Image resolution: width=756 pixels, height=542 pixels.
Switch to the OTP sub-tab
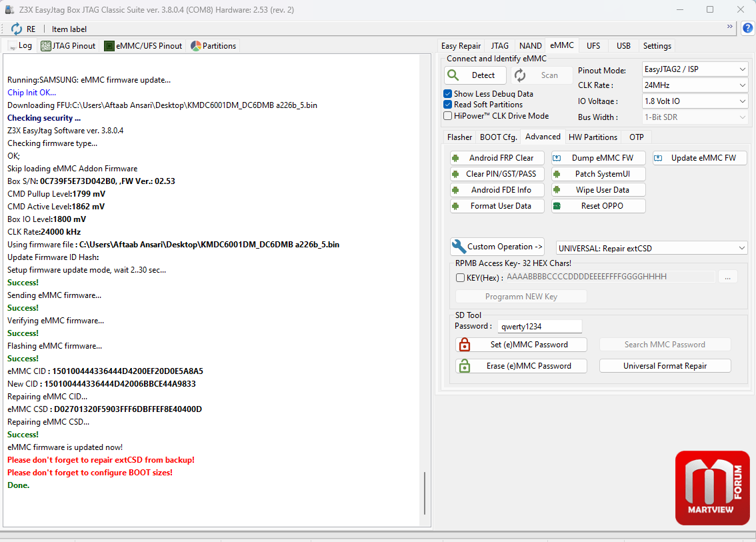pos(637,137)
